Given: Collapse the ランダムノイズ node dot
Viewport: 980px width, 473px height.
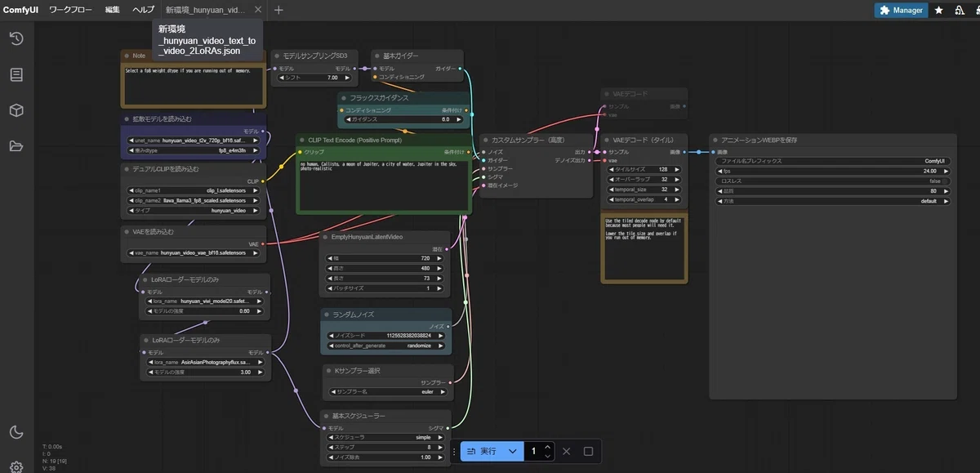Looking at the screenshot, I should pyautogui.click(x=325, y=314).
